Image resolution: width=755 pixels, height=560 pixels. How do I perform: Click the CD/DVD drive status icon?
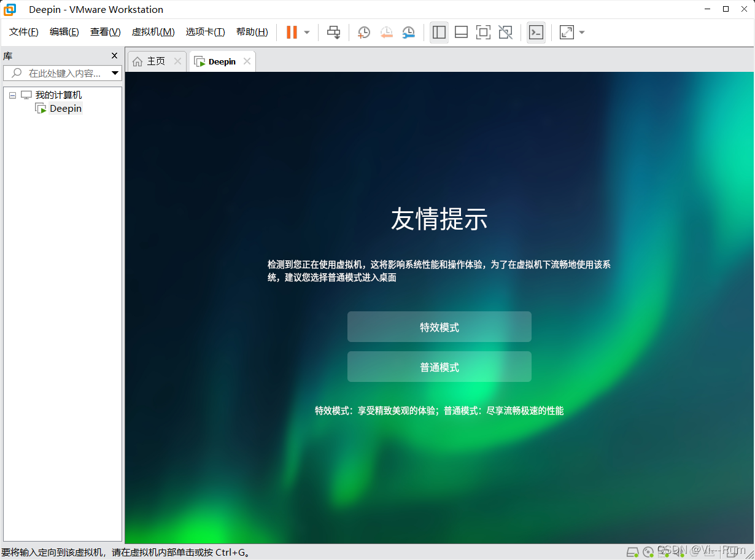point(648,551)
